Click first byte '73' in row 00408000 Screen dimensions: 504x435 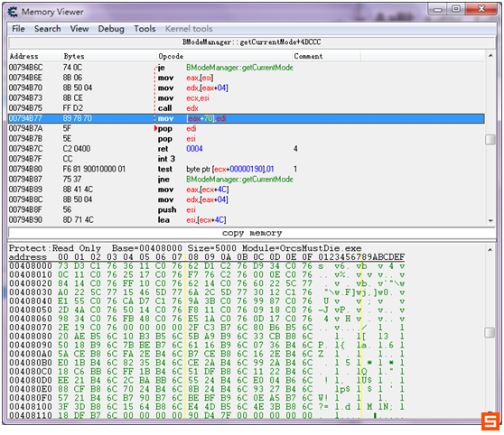click(x=63, y=266)
